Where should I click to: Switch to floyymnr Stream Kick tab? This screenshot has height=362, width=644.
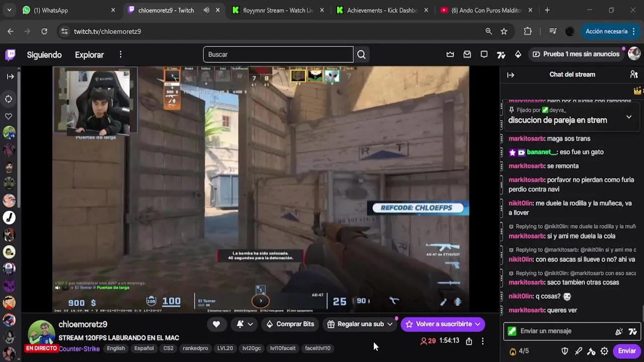[278, 10]
